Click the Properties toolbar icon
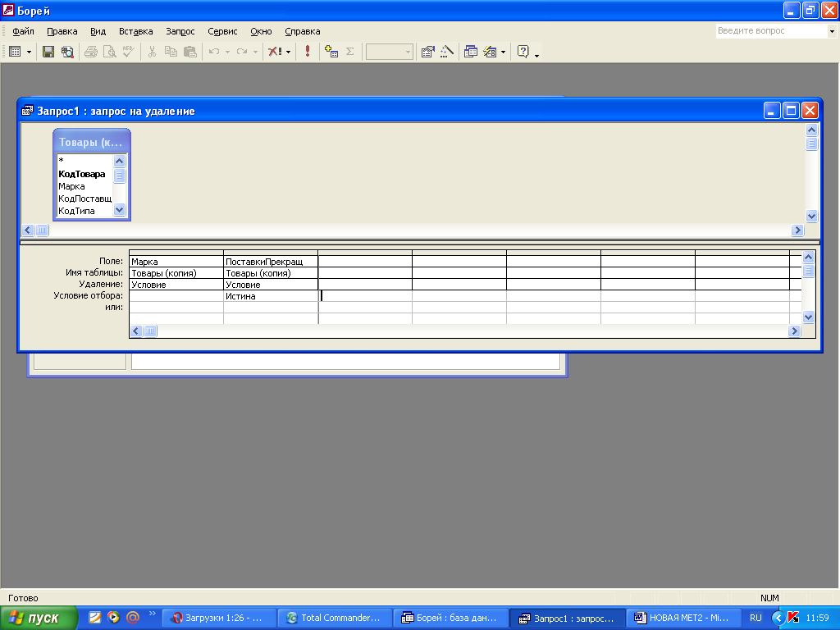This screenshot has height=630, width=840. 427,52
